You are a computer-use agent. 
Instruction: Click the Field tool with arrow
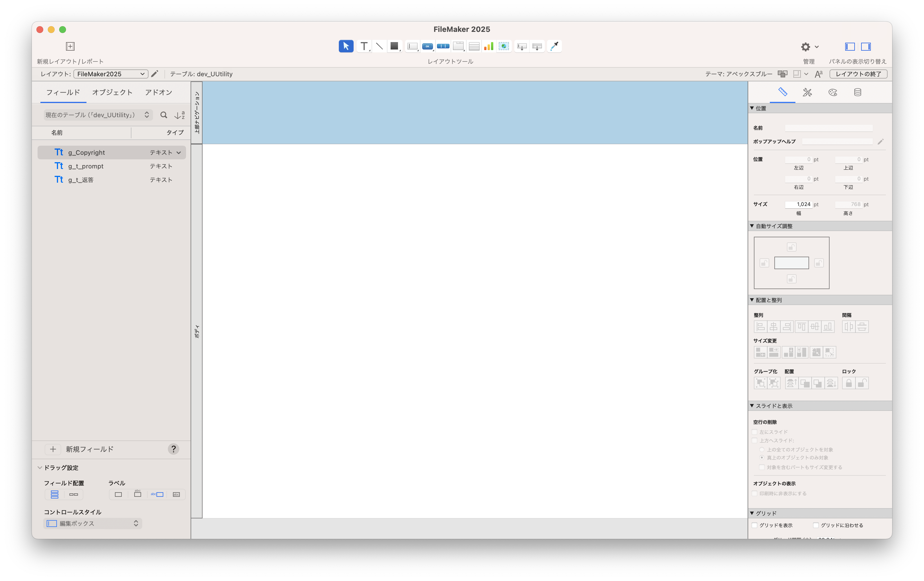click(522, 46)
